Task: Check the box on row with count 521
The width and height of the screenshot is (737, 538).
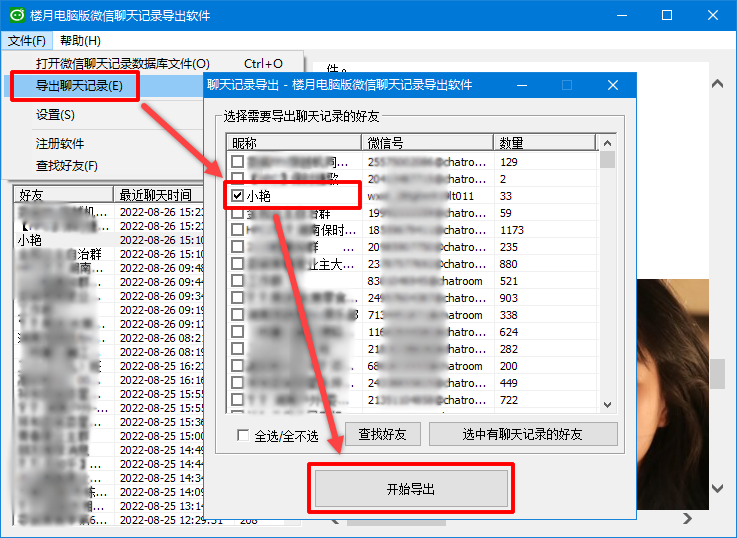Action: (x=237, y=281)
